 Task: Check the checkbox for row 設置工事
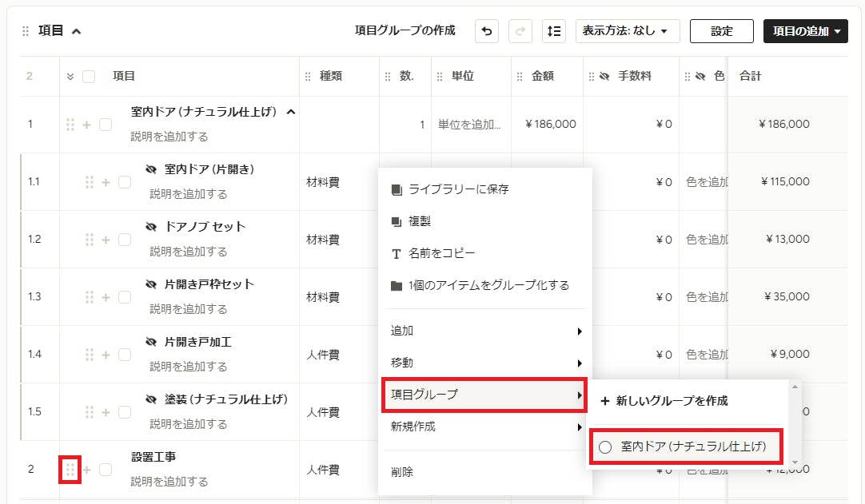pyautogui.click(x=106, y=470)
